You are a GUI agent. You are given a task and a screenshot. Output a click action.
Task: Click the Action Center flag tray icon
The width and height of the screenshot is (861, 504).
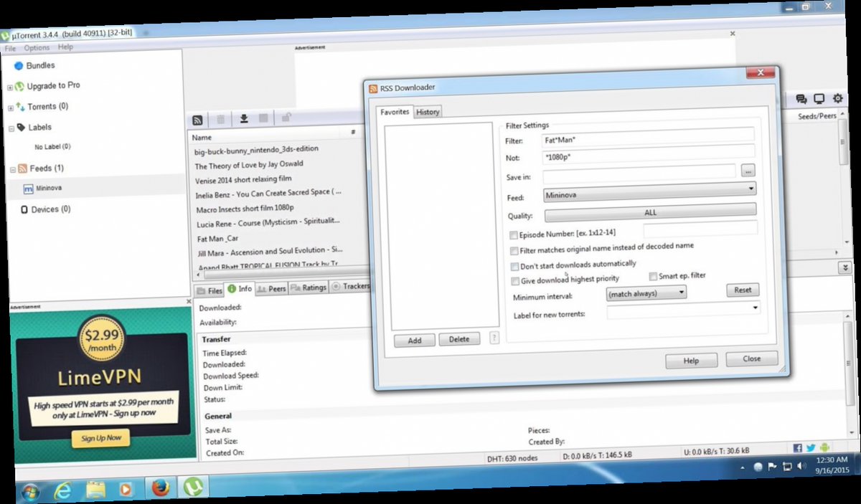click(773, 467)
